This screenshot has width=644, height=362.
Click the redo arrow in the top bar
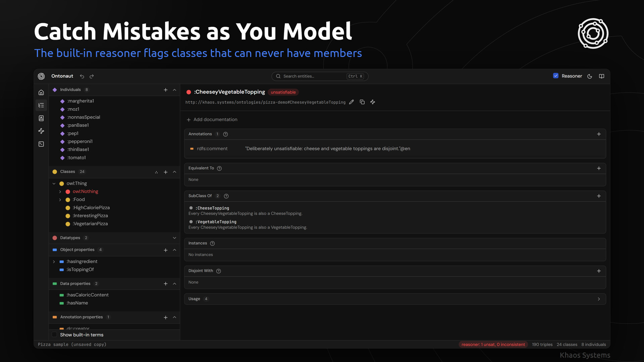(x=92, y=76)
